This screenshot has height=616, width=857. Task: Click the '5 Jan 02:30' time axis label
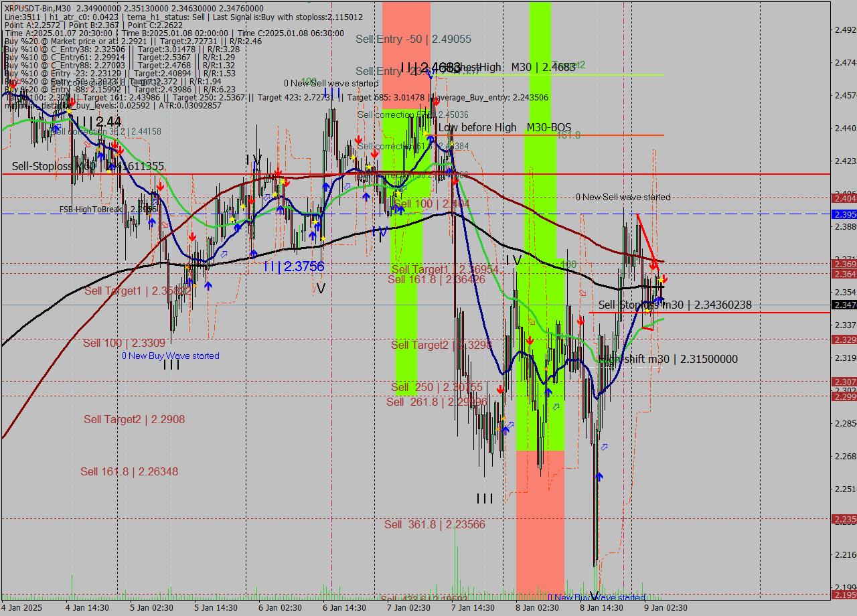pyautogui.click(x=151, y=607)
